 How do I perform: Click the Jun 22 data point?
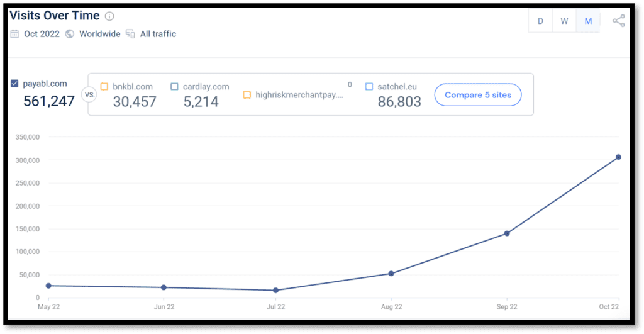pos(164,287)
